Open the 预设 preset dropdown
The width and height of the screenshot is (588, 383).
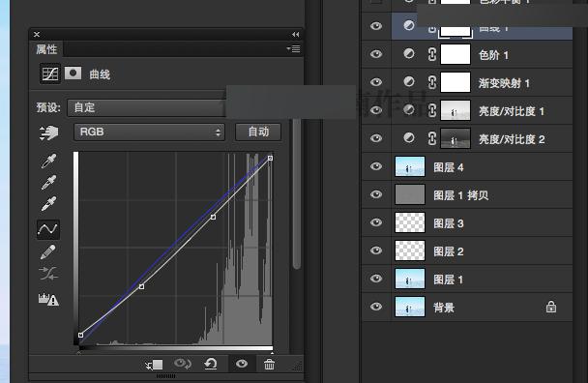(147, 108)
